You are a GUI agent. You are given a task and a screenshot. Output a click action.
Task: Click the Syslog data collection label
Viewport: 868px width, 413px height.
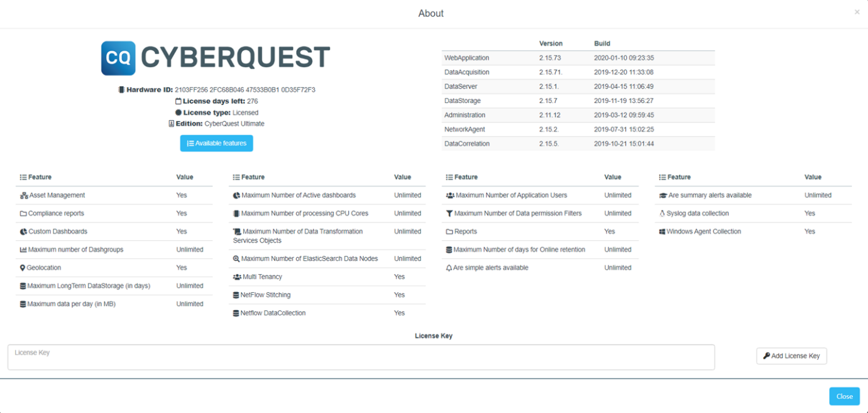tap(698, 214)
